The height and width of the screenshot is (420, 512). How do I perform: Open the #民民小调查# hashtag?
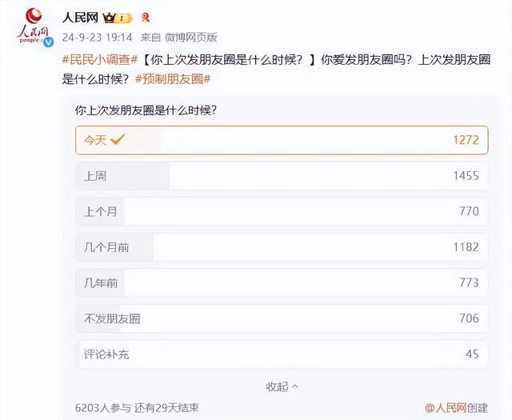coord(100,61)
